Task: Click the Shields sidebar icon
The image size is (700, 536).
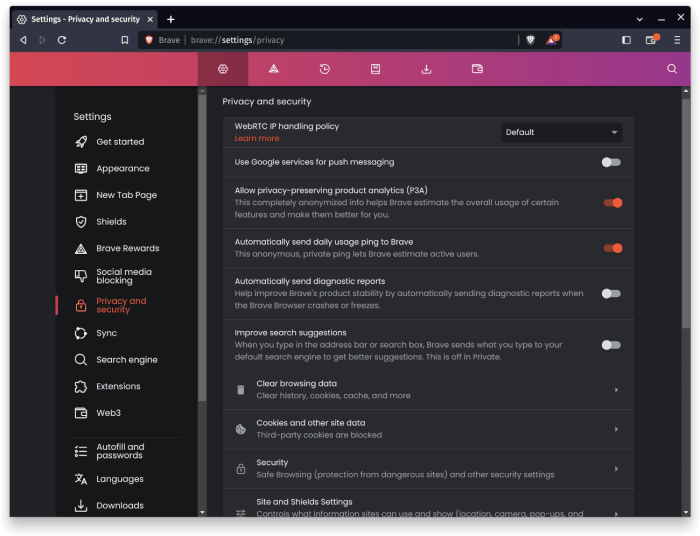Action: click(x=81, y=222)
